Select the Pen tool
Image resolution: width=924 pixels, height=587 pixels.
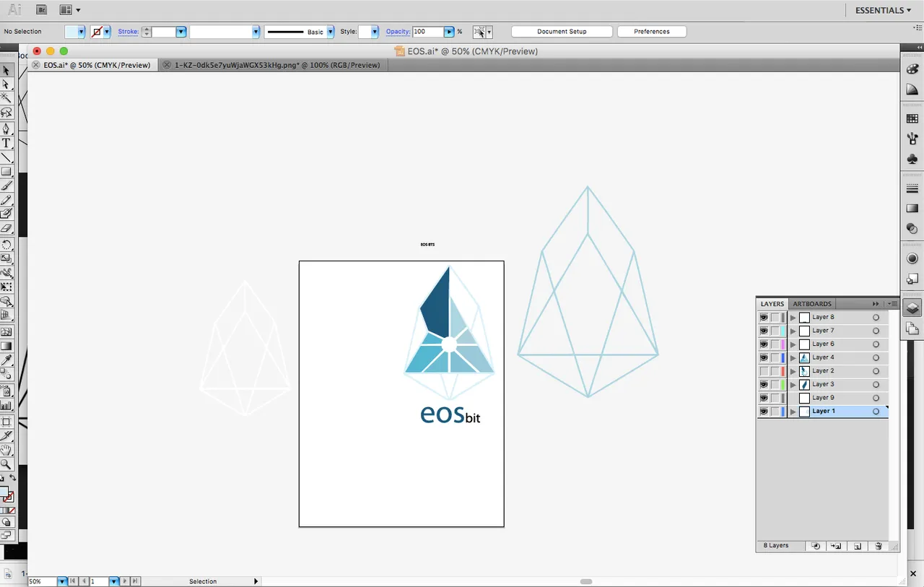(x=6, y=129)
